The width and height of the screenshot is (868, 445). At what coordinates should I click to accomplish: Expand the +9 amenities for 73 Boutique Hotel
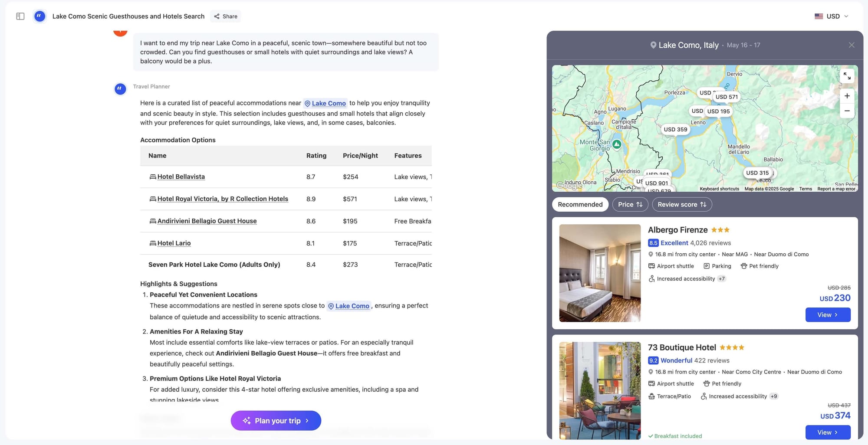[773, 396]
